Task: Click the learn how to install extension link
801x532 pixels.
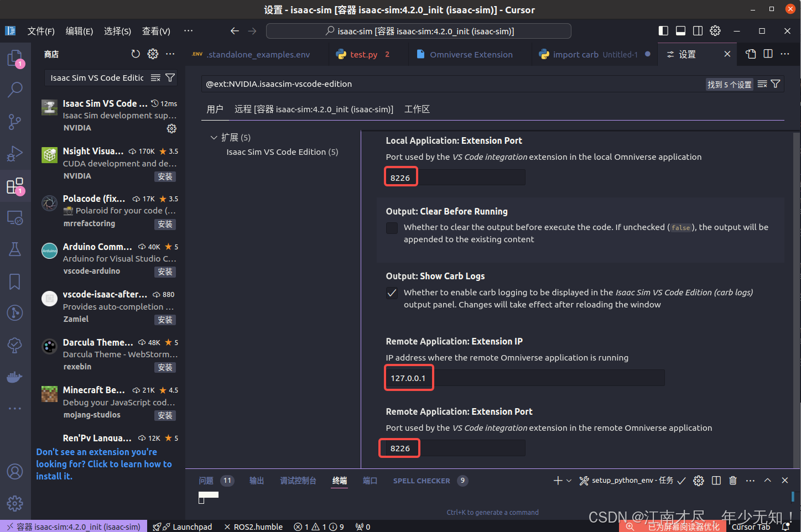Action: tap(104, 464)
